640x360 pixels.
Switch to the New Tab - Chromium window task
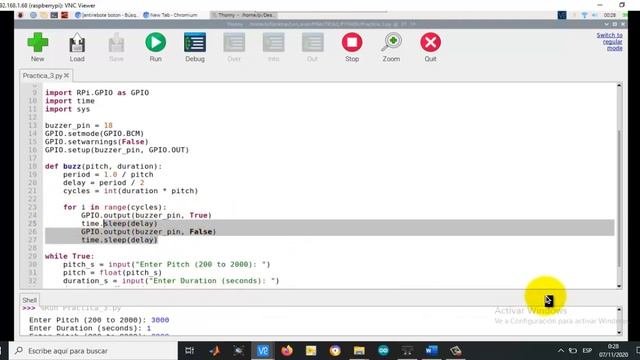click(171, 15)
